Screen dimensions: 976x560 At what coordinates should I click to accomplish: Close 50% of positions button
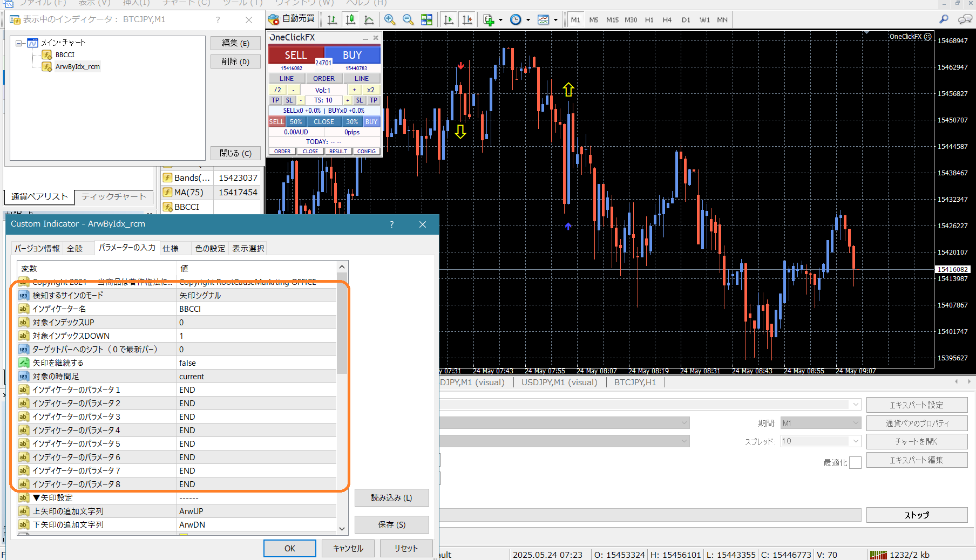pyautogui.click(x=296, y=122)
